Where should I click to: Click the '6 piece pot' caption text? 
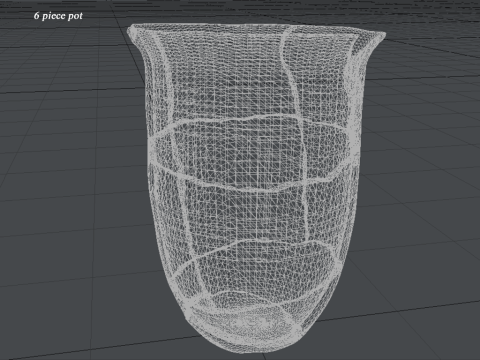coord(58,16)
